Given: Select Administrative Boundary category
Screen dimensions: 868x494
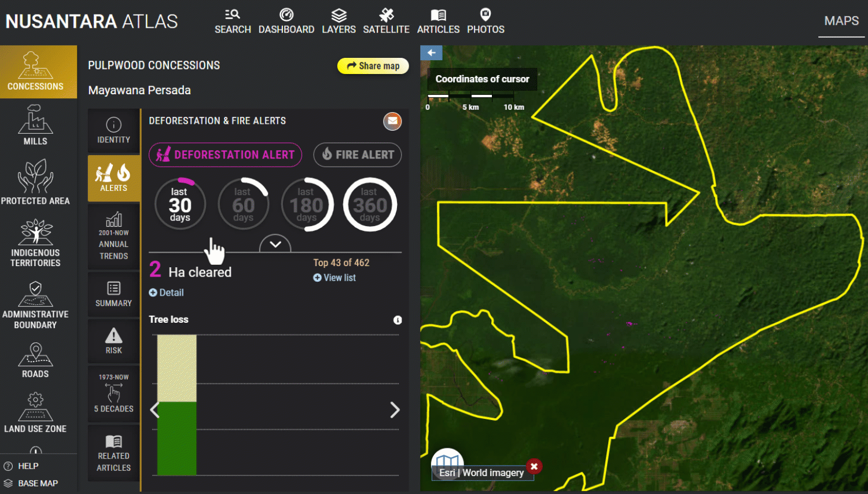Looking at the screenshot, I should [35, 305].
